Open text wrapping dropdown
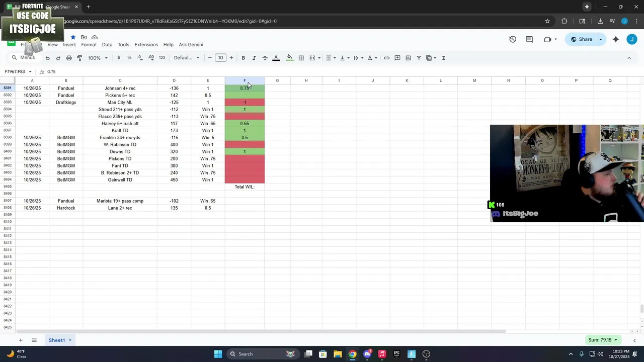Image resolution: width=644 pixels, height=362 pixels. pyautogui.click(x=358, y=58)
